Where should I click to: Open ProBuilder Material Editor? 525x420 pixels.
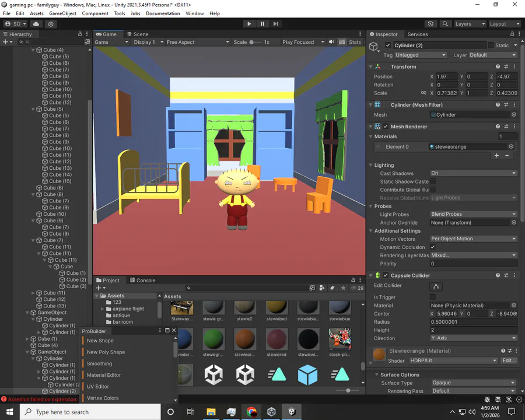pyautogui.click(x=104, y=375)
